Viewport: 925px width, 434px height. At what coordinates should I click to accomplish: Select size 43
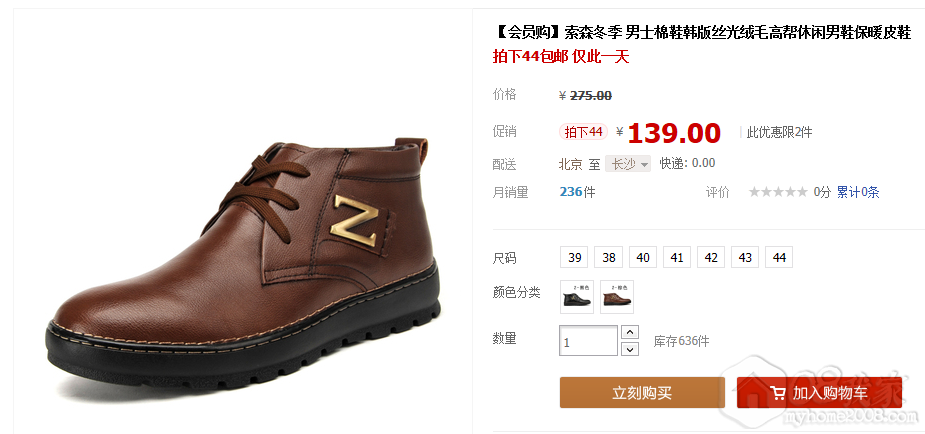(x=745, y=258)
